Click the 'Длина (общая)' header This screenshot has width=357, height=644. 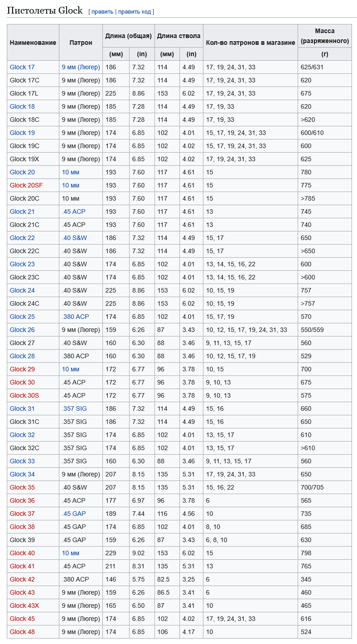pos(129,36)
